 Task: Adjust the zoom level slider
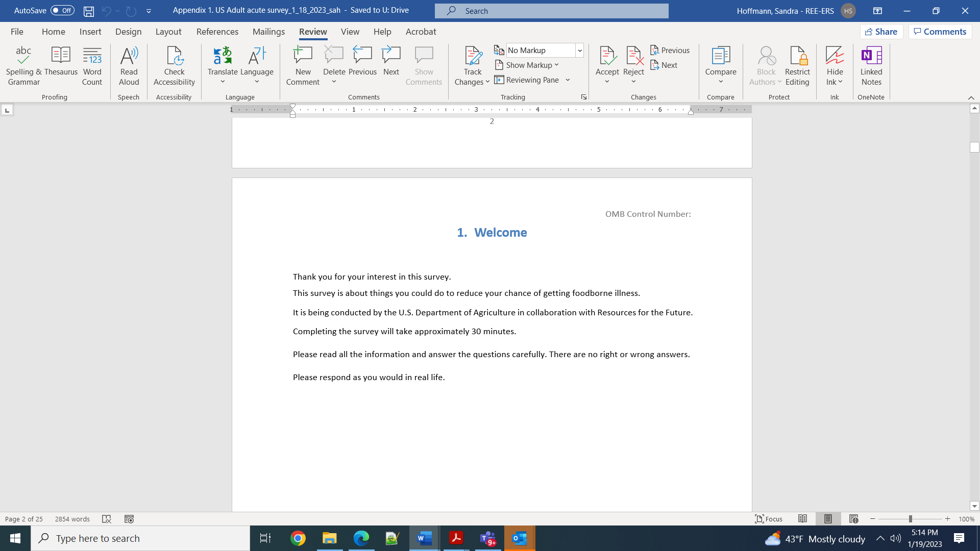coord(910,519)
